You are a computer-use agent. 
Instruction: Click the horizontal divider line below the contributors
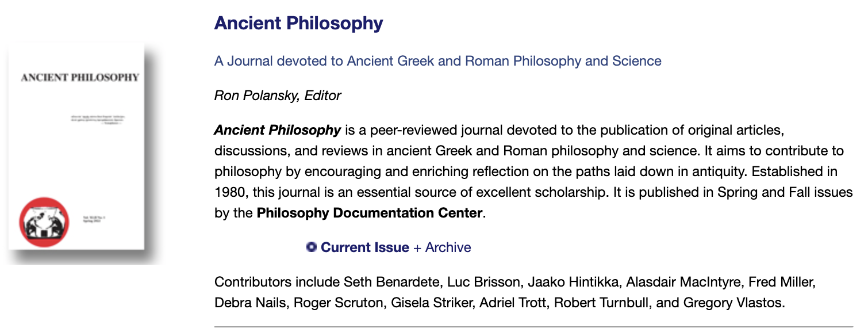[x=533, y=326]
